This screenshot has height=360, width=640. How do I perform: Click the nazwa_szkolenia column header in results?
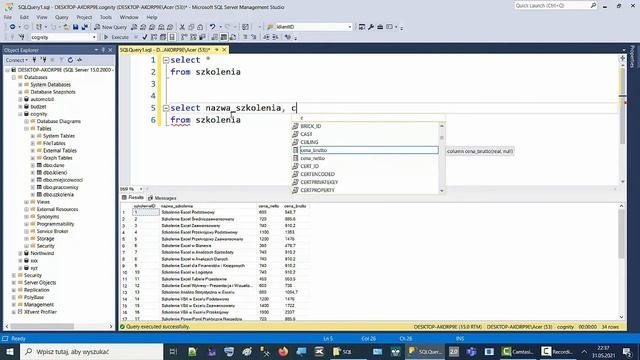click(177, 206)
